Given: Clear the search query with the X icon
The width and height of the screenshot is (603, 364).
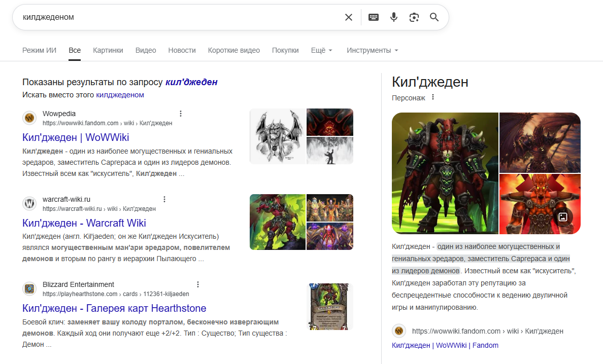Looking at the screenshot, I should [348, 17].
